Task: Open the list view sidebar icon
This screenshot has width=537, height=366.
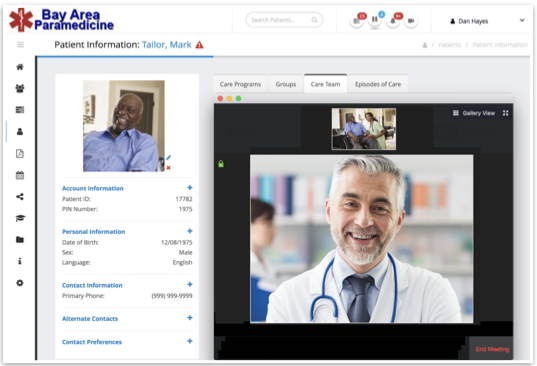Action: coord(20,110)
